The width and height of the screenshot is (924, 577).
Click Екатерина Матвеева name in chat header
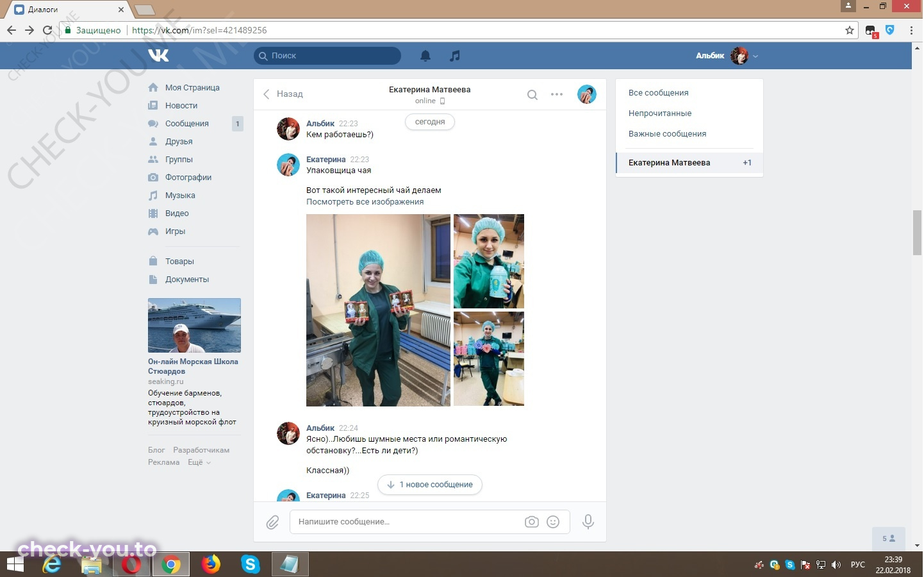point(429,90)
